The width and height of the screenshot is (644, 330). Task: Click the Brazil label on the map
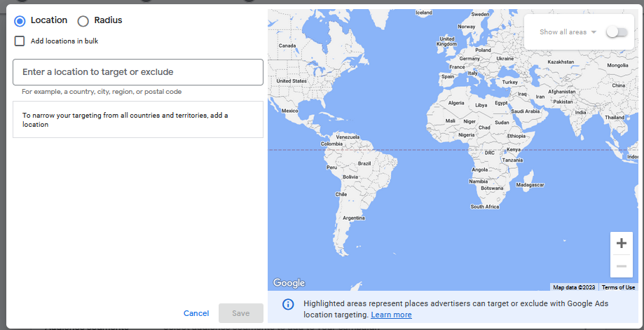pyautogui.click(x=364, y=163)
